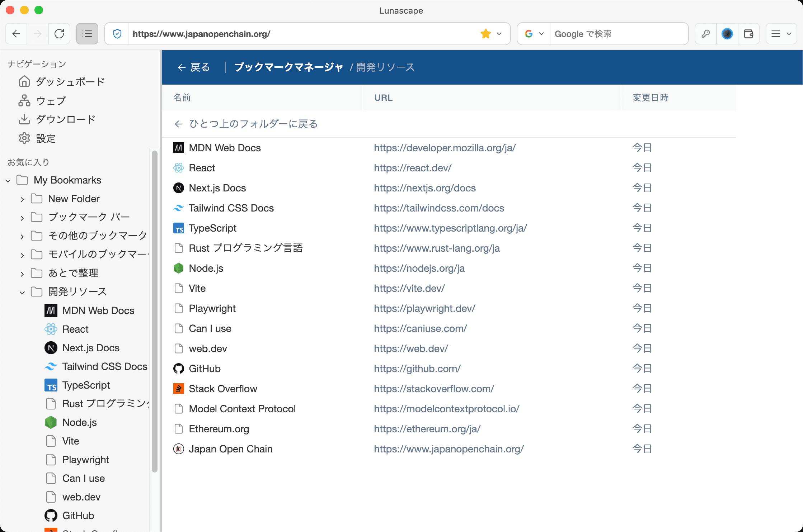
Task: Select Next.js Docs in the sidebar tree
Action: (x=82, y=348)
